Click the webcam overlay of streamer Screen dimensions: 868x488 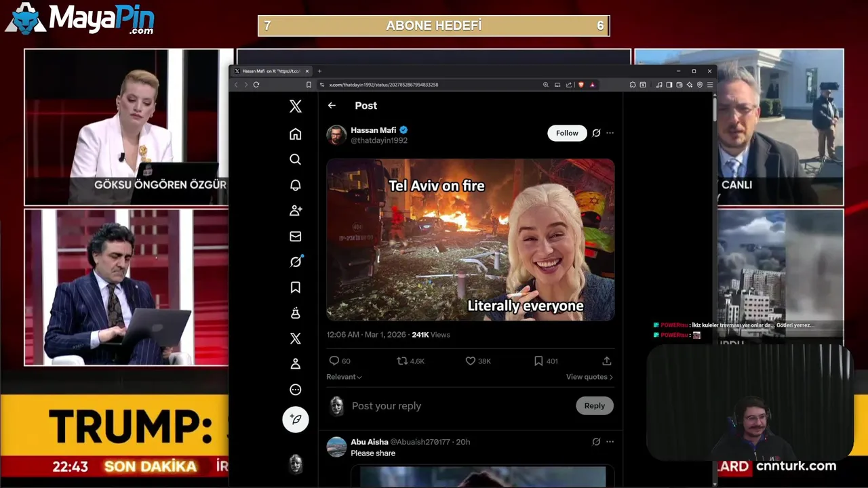(749, 403)
